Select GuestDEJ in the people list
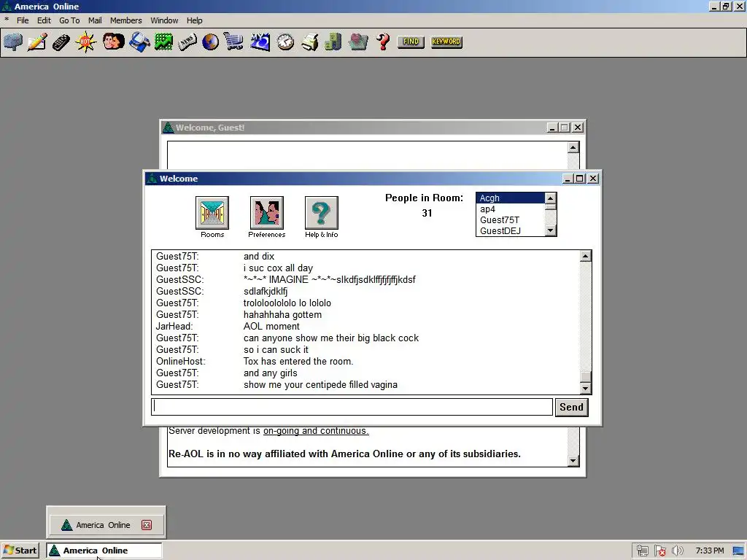The height and width of the screenshot is (560, 747). click(x=510, y=231)
